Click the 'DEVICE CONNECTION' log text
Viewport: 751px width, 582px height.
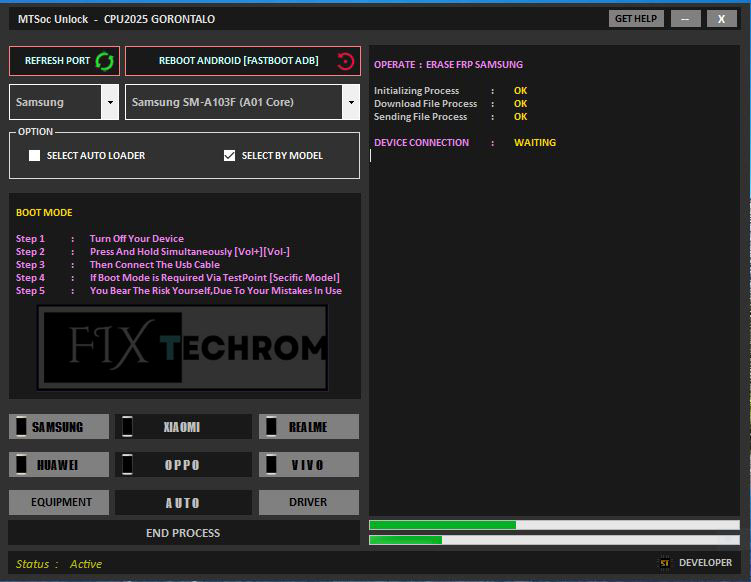pyautogui.click(x=421, y=143)
